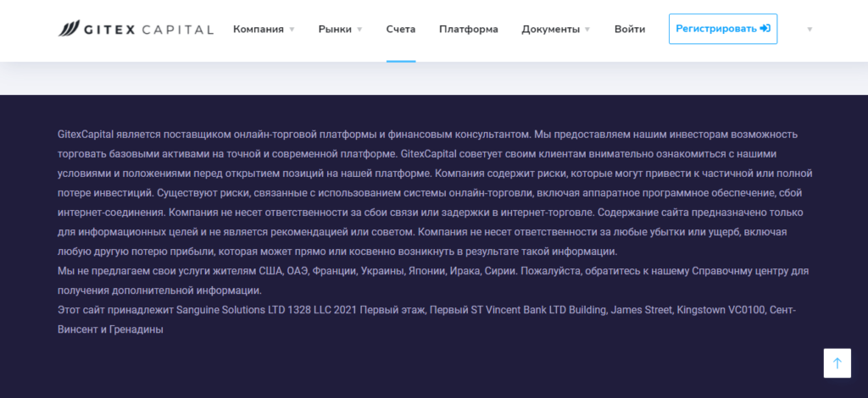Click the Войти login link

pyautogui.click(x=630, y=30)
